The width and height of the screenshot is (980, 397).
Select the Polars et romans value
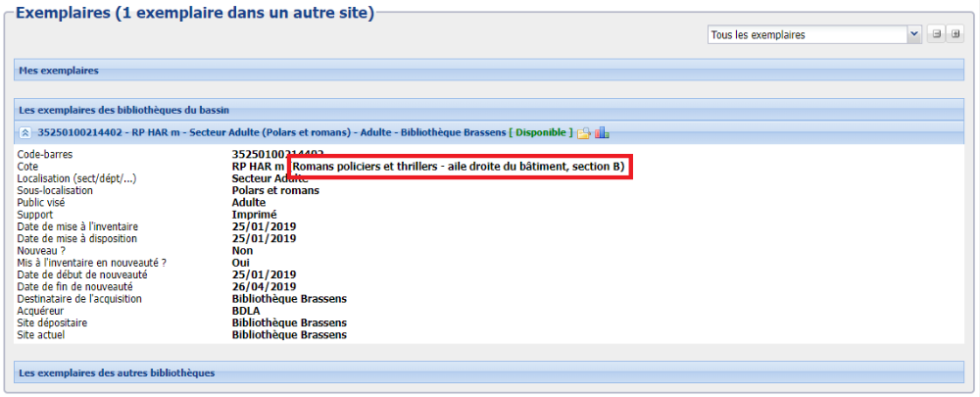click(x=275, y=191)
